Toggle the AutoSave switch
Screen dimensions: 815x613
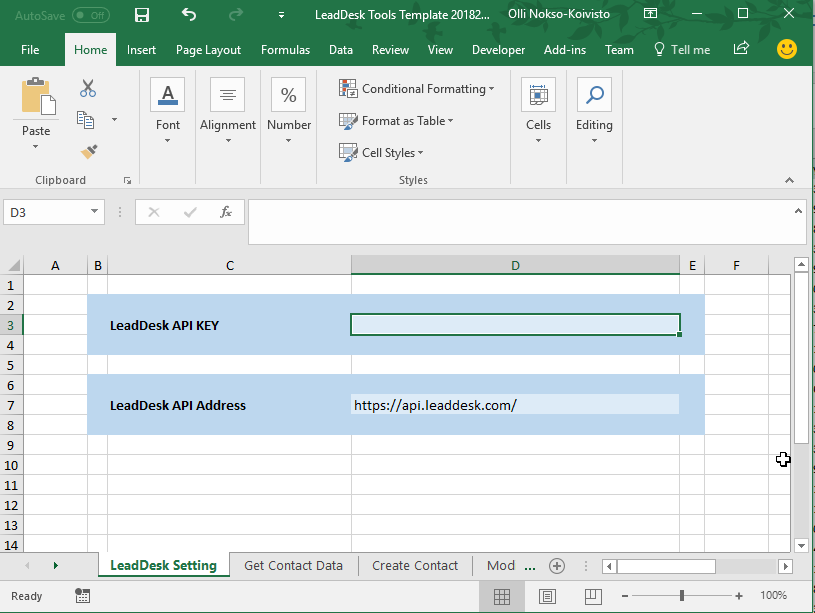click(91, 15)
